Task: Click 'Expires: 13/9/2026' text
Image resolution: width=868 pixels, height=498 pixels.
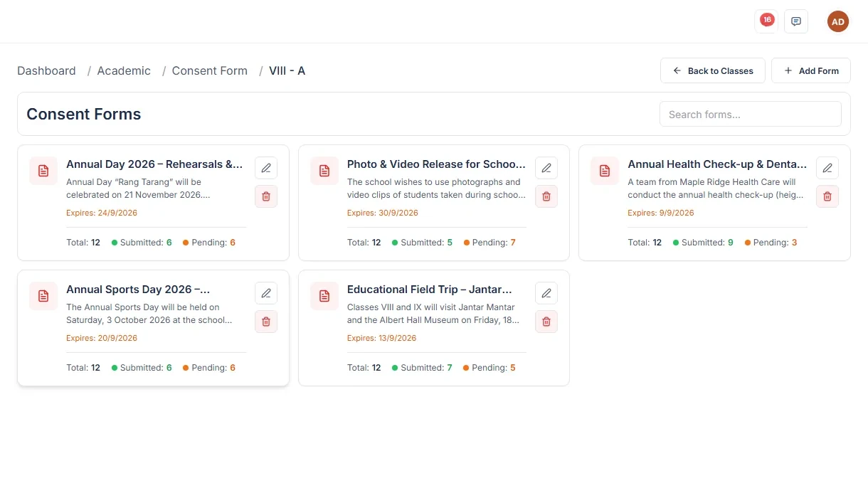Action: click(x=383, y=338)
